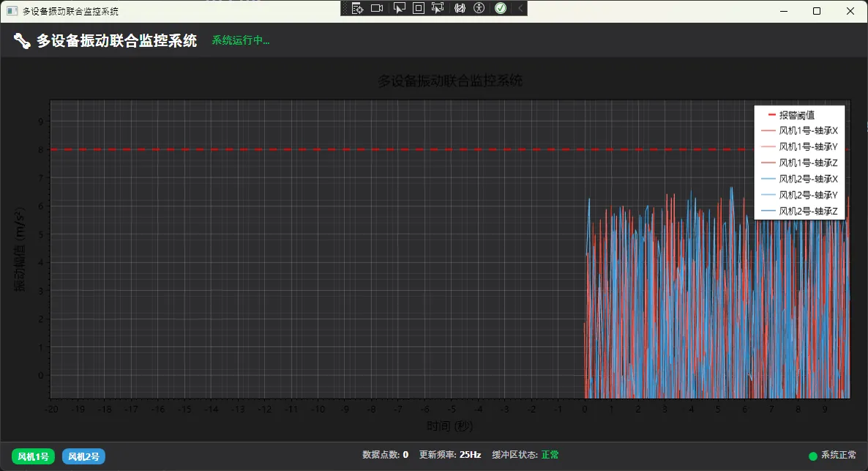Screen dimensions: 868x471
Task: Click the 缓冲区状态 正常 status label
Action: [525, 455]
